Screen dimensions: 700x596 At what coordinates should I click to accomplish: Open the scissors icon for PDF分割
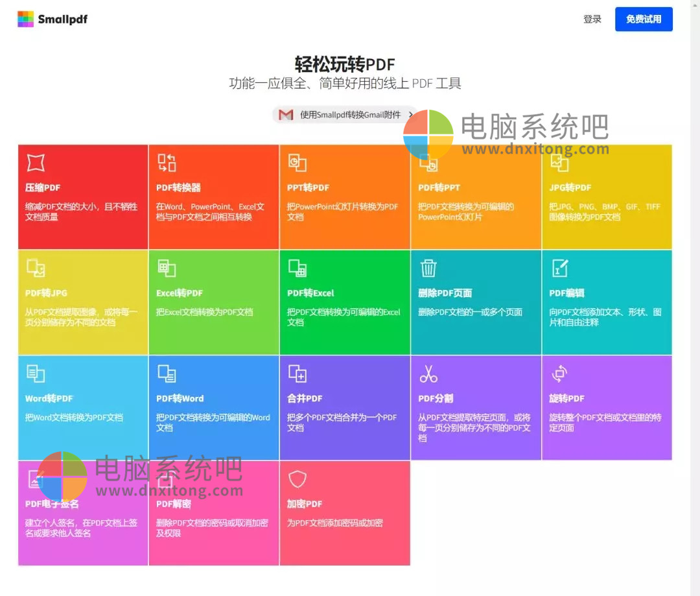click(428, 374)
